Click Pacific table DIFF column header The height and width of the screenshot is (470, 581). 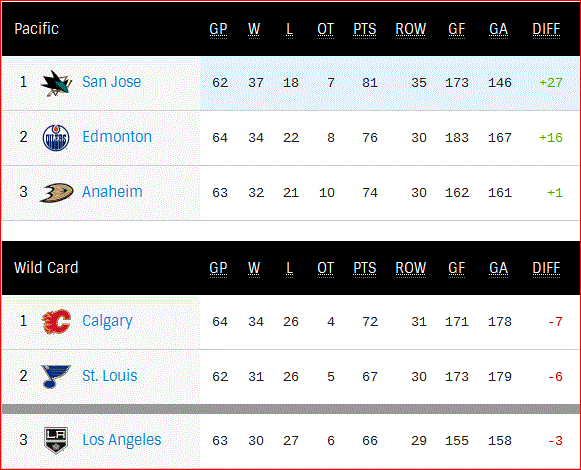546,30
